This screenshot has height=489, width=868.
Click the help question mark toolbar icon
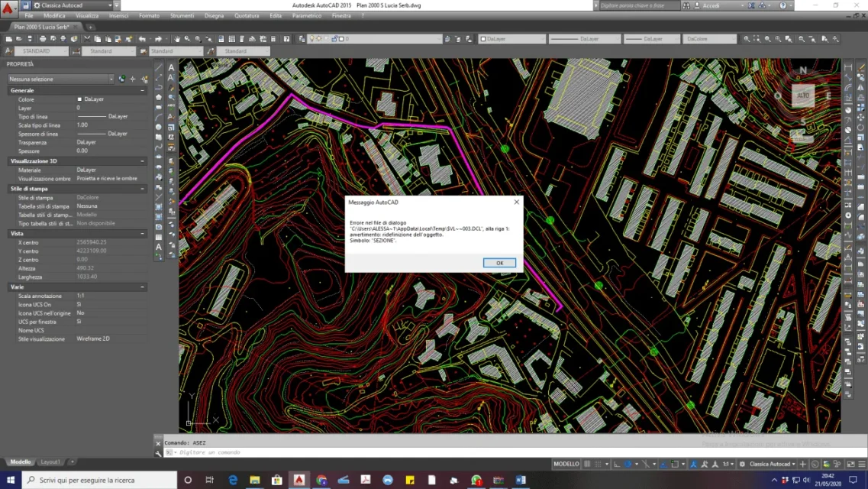click(x=287, y=39)
